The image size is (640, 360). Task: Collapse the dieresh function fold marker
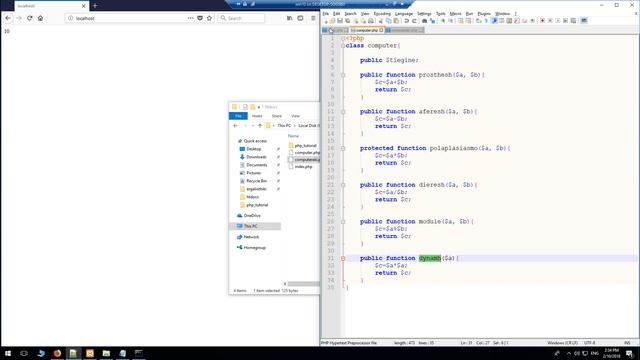pyautogui.click(x=343, y=185)
